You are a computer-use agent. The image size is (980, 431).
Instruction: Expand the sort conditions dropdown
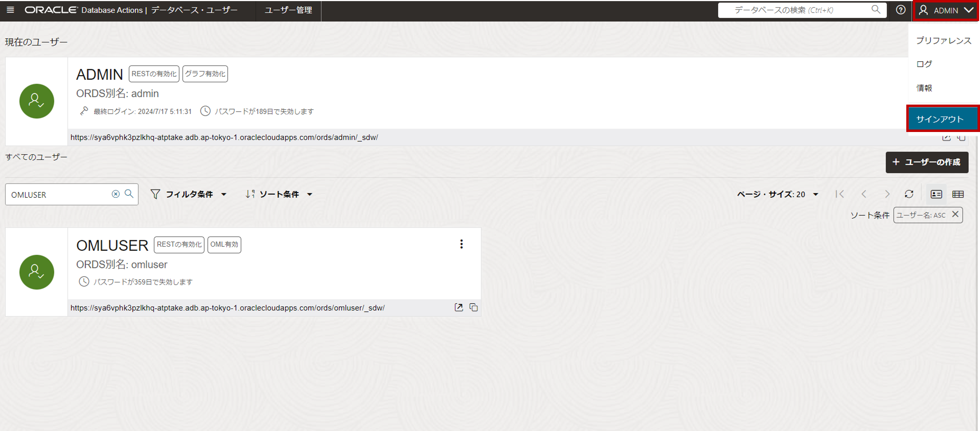pos(279,194)
